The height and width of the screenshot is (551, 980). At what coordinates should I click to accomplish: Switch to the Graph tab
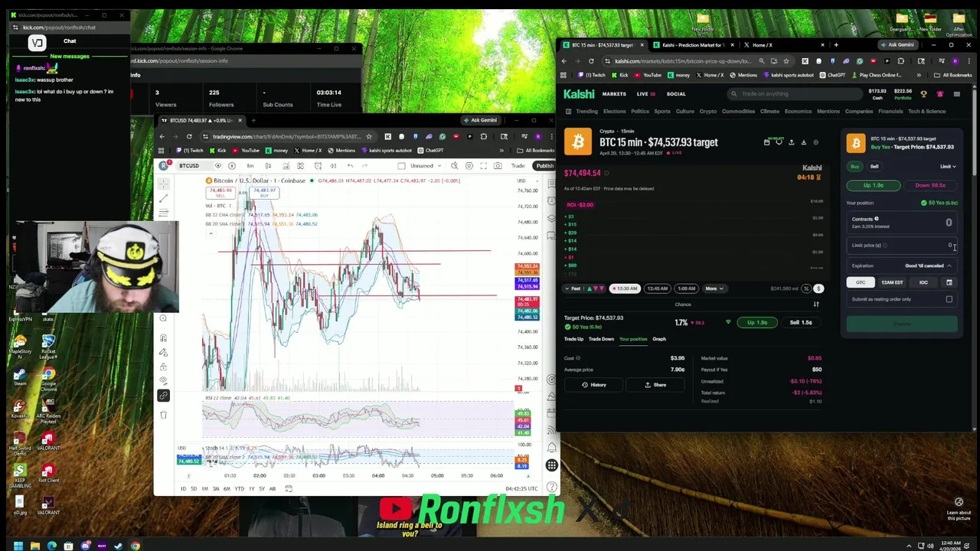659,339
